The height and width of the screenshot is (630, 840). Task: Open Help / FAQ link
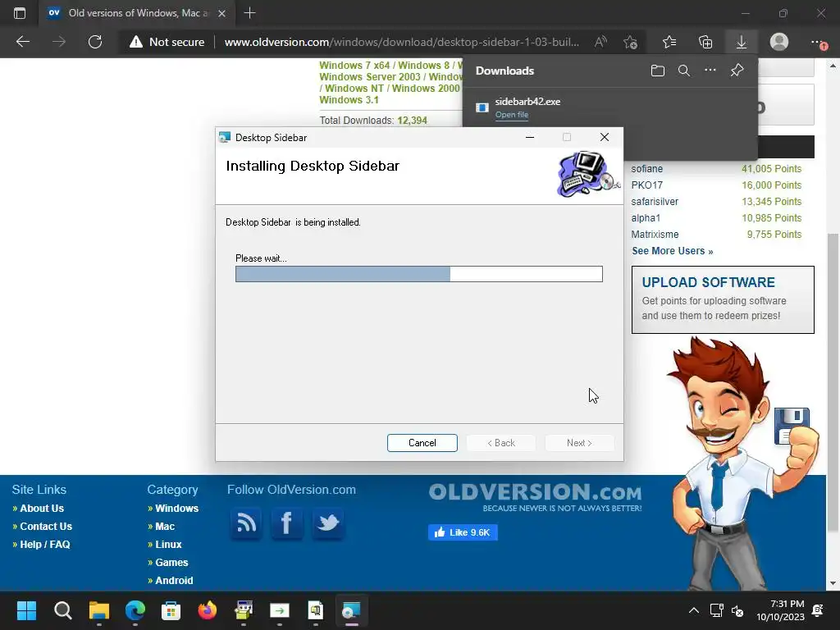tap(45, 545)
